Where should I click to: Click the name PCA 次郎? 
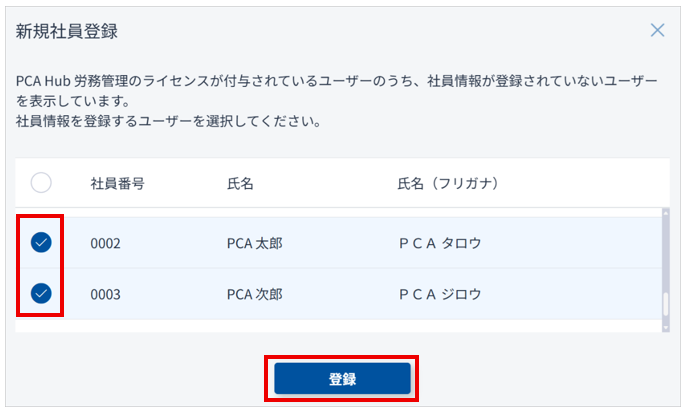(254, 294)
